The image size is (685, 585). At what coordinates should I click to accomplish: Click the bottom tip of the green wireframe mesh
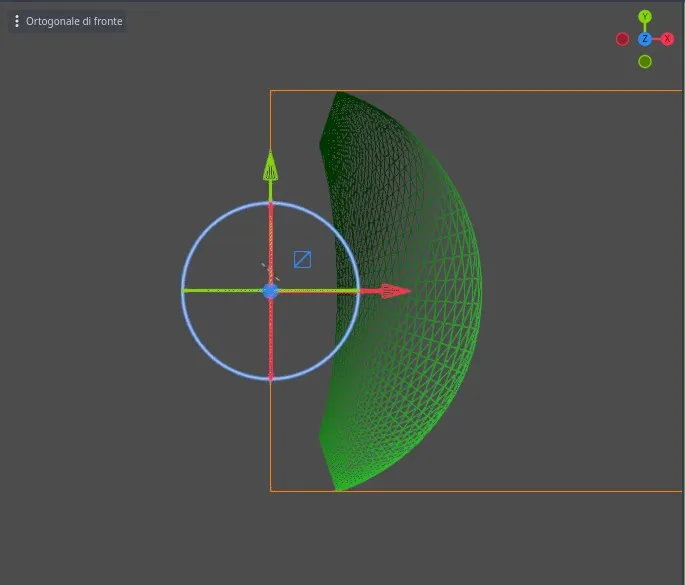(x=338, y=487)
